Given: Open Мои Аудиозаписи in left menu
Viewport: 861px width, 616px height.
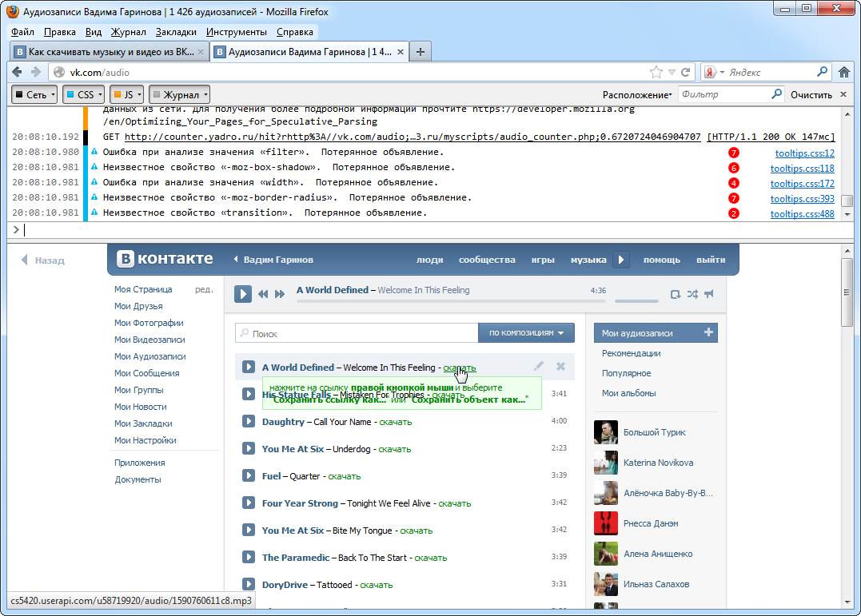Looking at the screenshot, I should (x=150, y=356).
